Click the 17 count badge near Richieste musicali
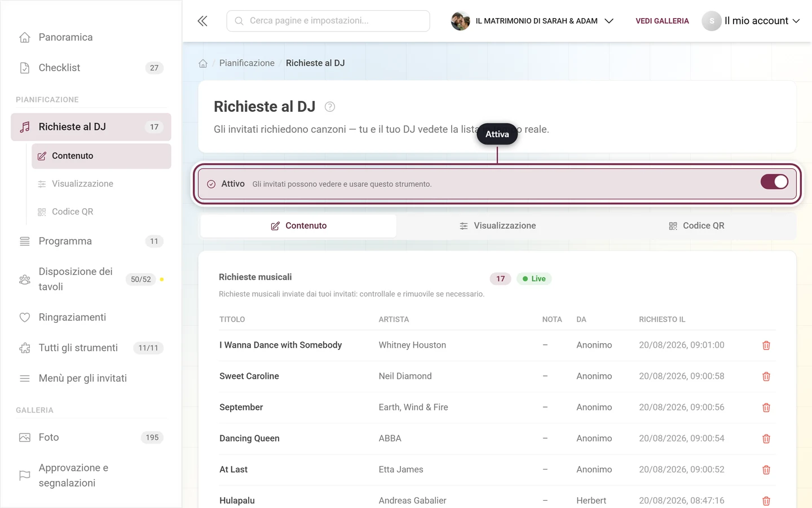Viewport: 812px width, 508px height. coord(500,279)
